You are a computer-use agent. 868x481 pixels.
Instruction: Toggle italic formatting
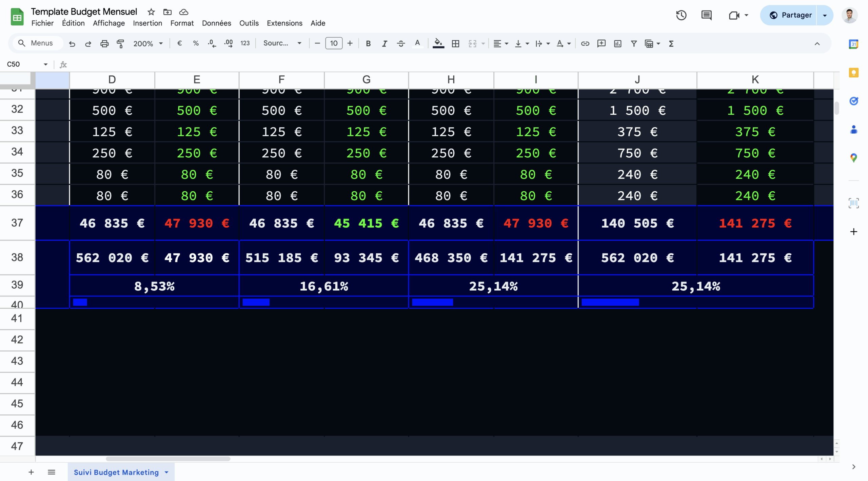click(x=384, y=43)
